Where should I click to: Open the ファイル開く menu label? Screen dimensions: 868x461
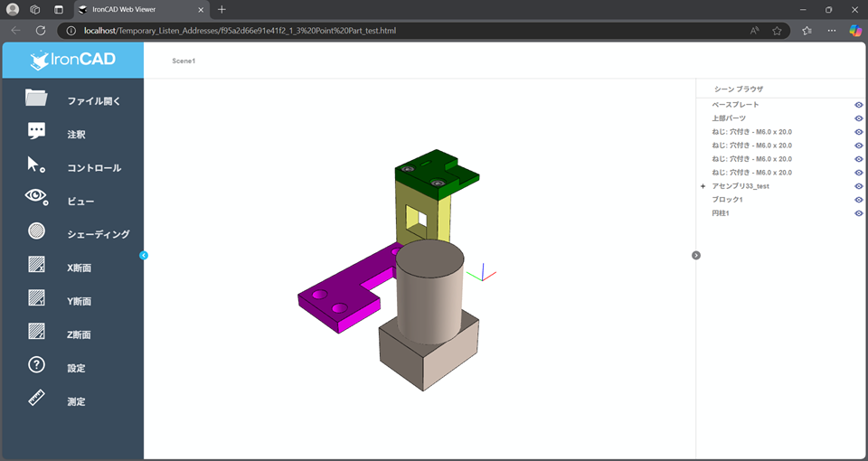pos(94,101)
